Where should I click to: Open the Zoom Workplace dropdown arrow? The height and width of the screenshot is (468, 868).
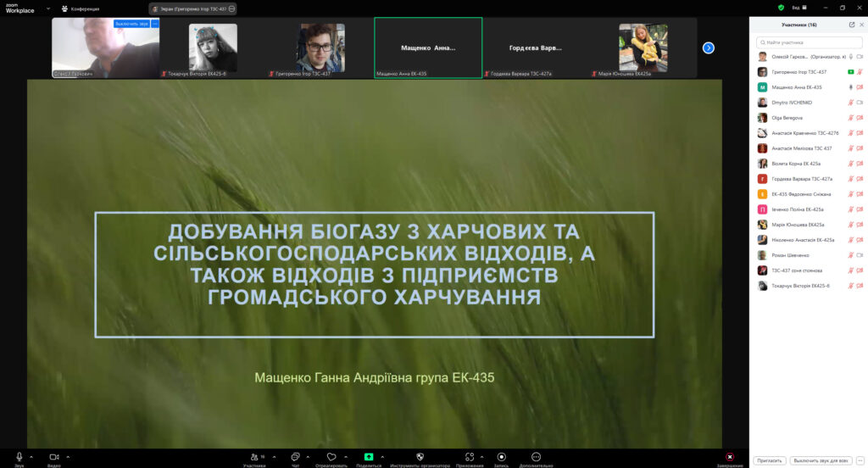pyautogui.click(x=48, y=8)
